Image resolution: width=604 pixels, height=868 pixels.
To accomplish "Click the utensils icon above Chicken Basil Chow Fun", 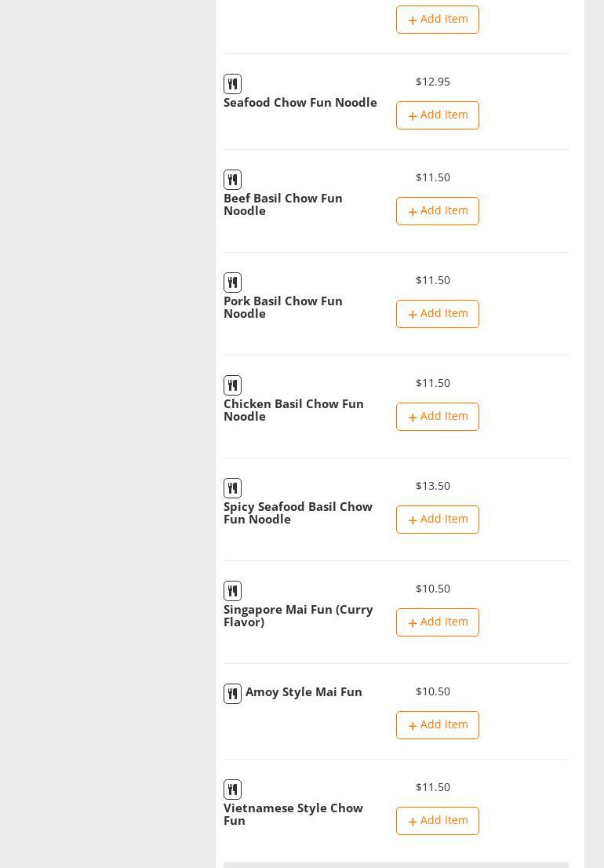I will tap(232, 385).
